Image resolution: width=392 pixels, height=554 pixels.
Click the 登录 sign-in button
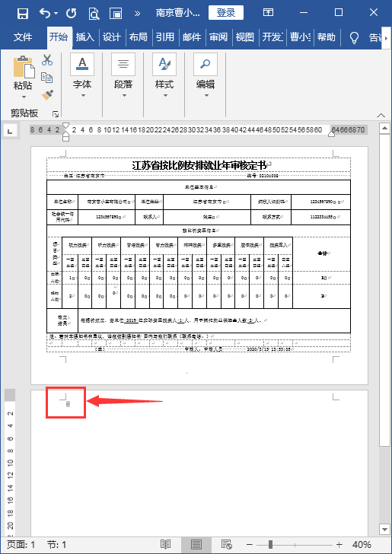(226, 13)
